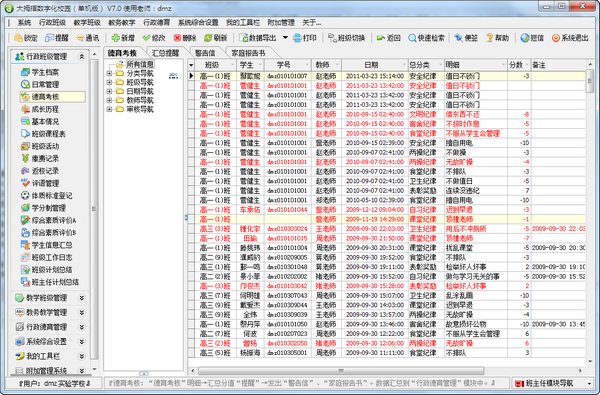Expand the 分类导航 tree node
This screenshot has height=395, width=600.
109,73
